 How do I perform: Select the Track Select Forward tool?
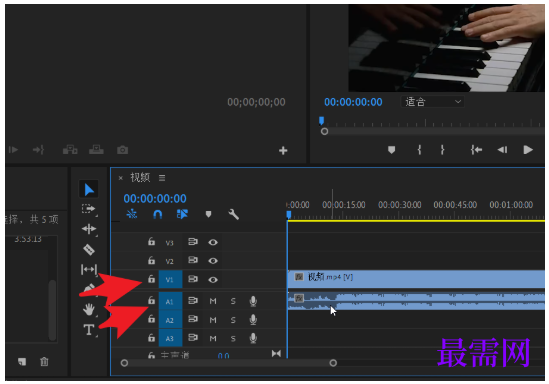(x=89, y=209)
